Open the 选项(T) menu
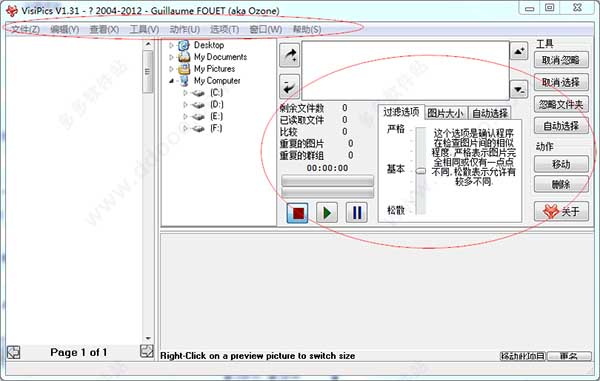Image resolution: width=600 pixels, height=381 pixels. [x=224, y=29]
